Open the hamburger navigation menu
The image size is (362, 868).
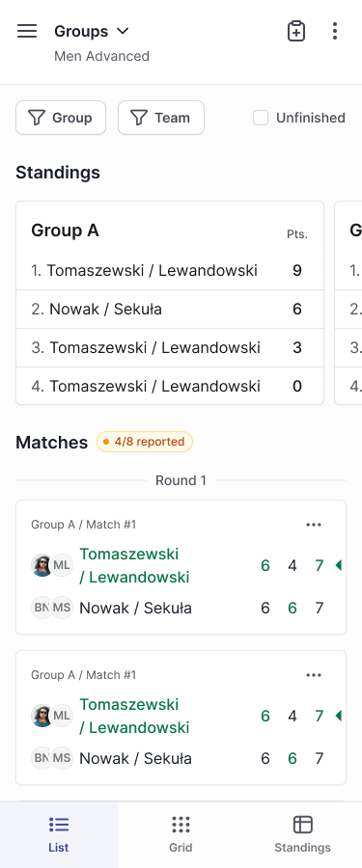27,31
